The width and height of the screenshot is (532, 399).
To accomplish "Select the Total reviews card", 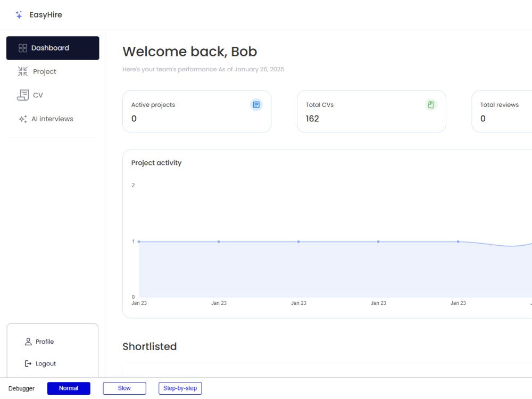I will pos(502,112).
